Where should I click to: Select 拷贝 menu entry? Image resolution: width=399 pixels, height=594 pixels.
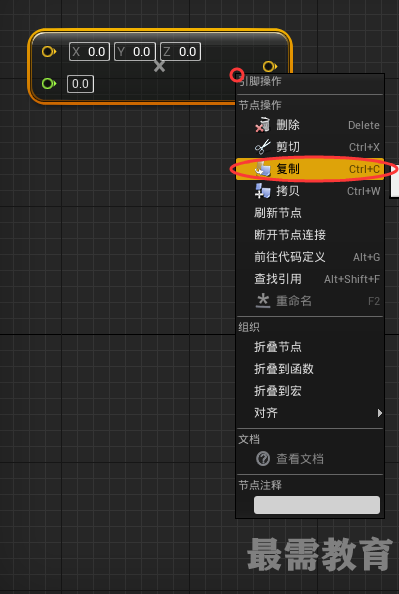click(310, 191)
